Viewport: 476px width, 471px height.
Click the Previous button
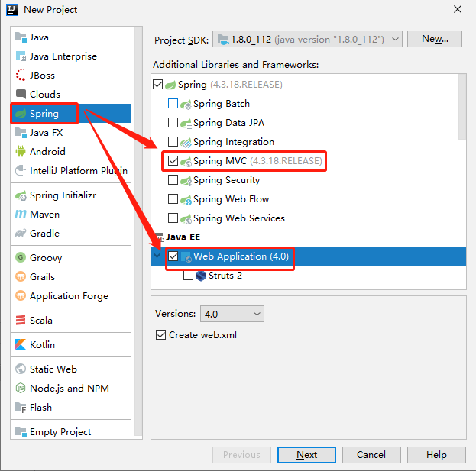[241, 455]
